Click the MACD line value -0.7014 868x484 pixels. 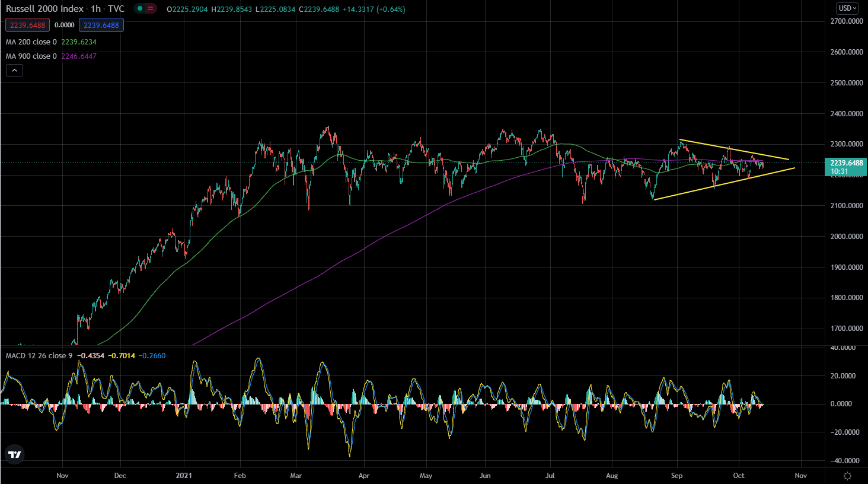[123, 356]
